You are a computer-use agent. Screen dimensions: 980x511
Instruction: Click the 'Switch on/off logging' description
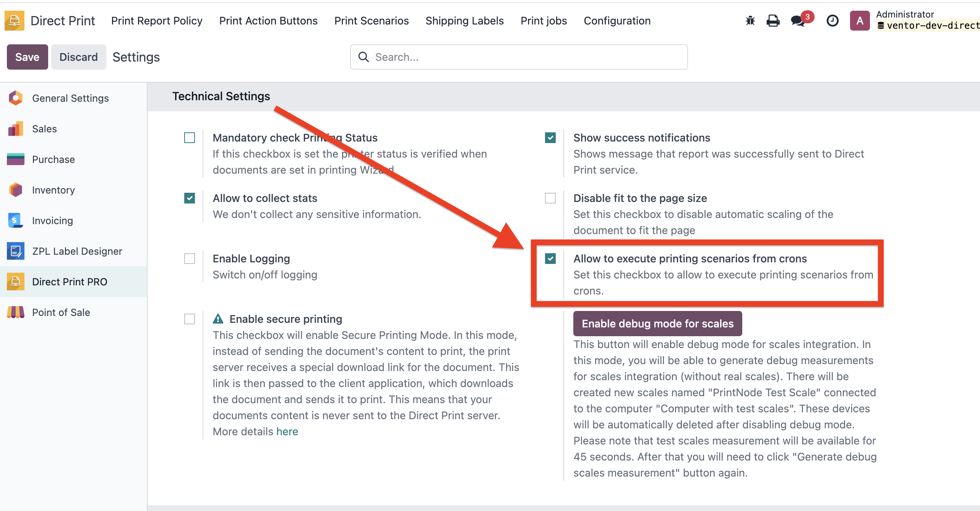point(265,275)
